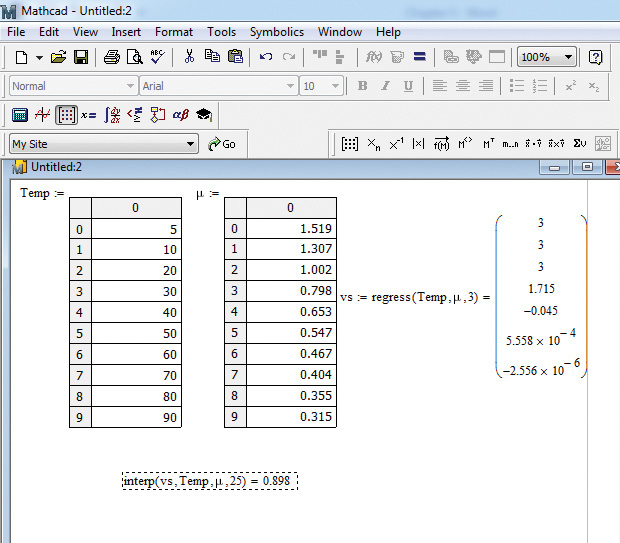
Task: Click the Calculus toolbar integral icon
Action: point(112,115)
